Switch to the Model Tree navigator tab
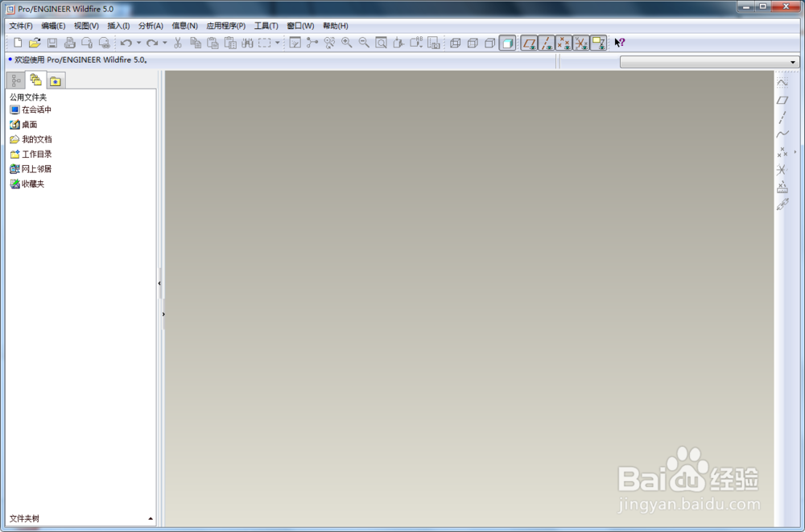Viewport: 805px width, 532px height. [x=16, y=80]
